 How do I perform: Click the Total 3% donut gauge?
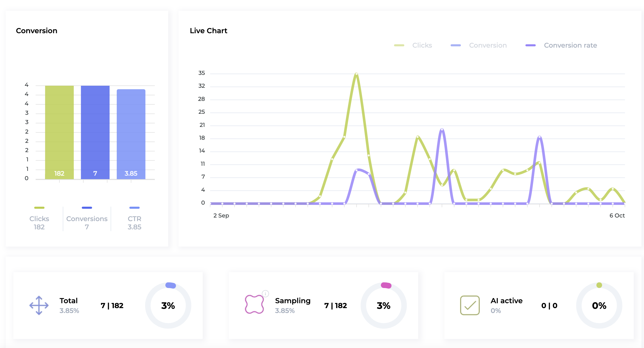168,305
